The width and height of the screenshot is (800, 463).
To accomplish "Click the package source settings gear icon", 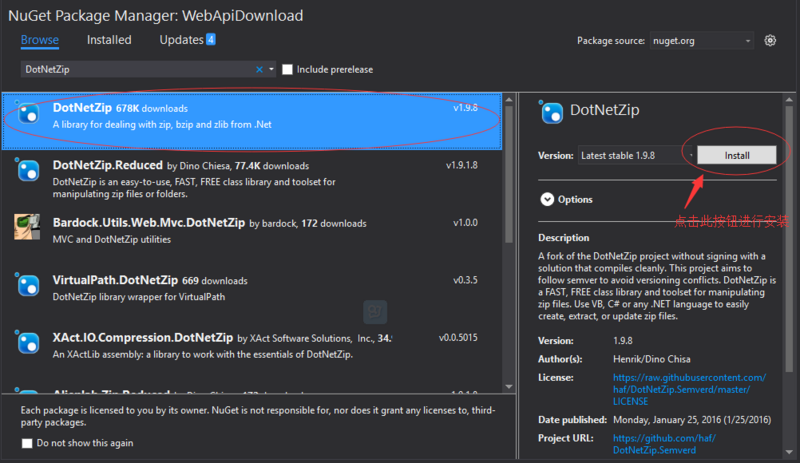I will pyautogui.click(x=770, y=41).
